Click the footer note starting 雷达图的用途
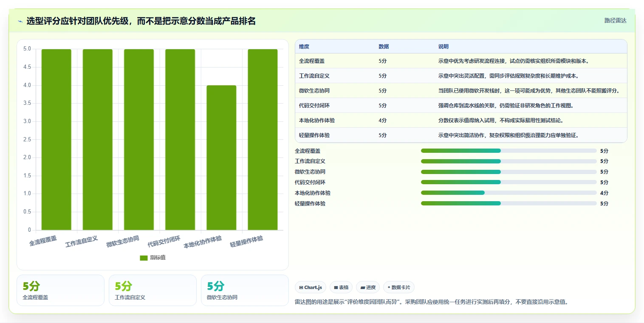 [x=432, y=302]
